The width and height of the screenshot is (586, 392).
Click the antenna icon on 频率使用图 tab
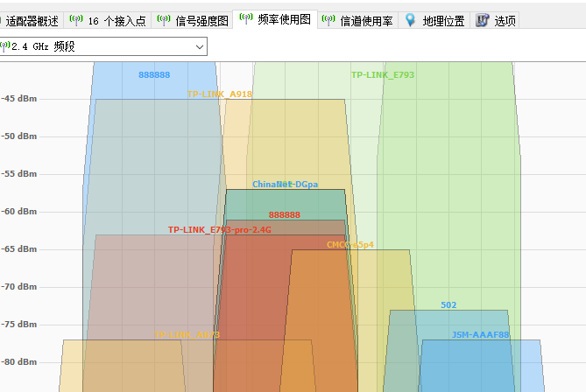click(x=246, y=18)
